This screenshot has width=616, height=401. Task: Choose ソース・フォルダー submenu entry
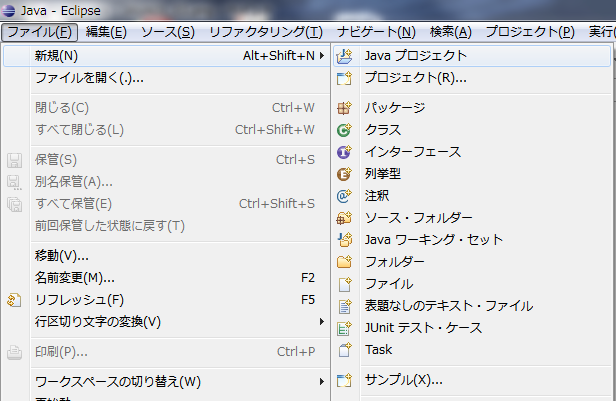(473, 218)
